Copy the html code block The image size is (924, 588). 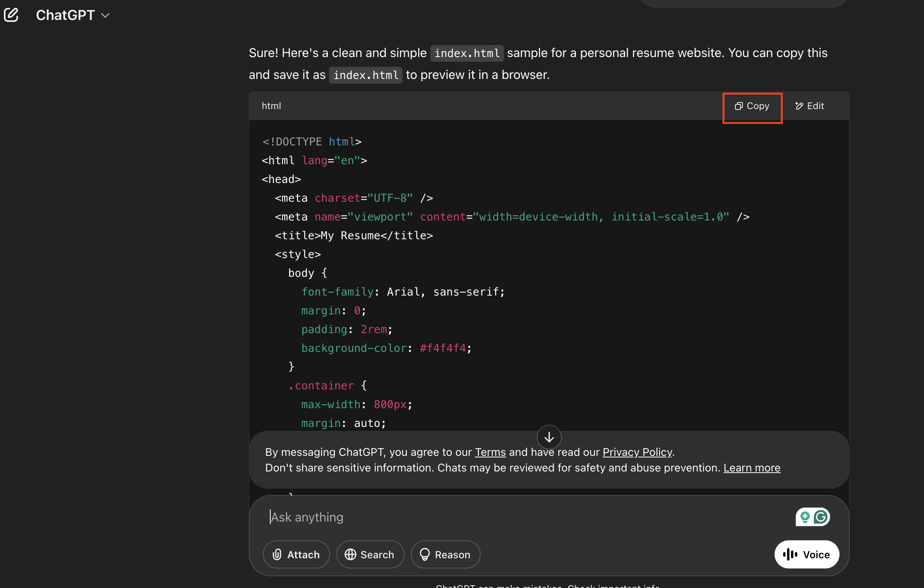[x=752, y=106]
